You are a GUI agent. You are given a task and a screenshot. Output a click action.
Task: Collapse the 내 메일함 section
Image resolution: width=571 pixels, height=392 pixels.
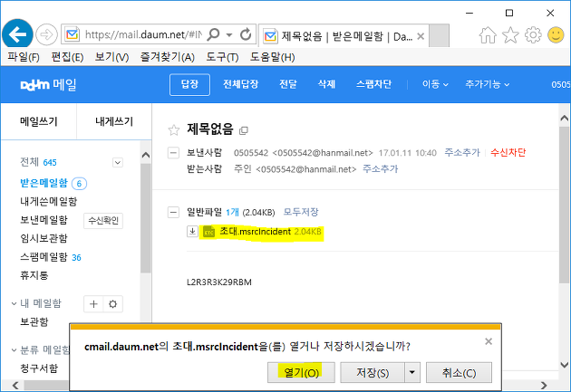[14, 303]
